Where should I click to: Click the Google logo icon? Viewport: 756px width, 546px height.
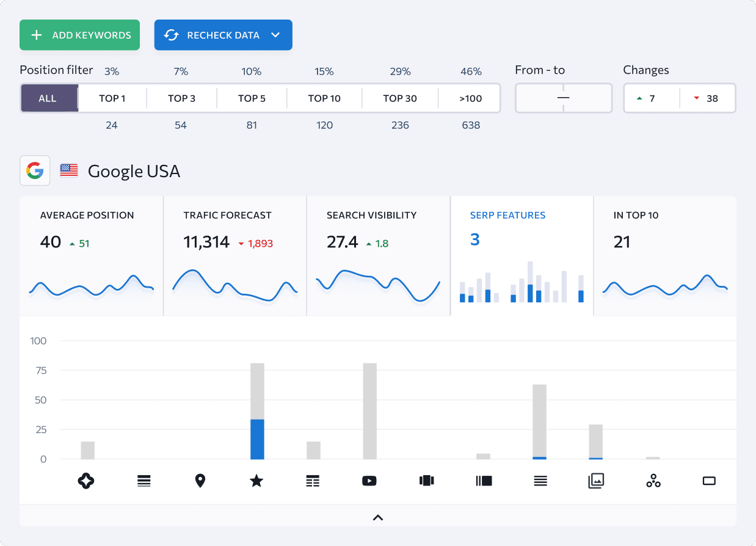coord(35,170)
